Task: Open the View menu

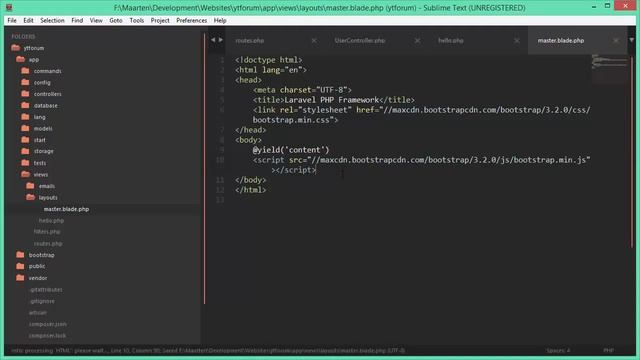Action: (96, 20)
